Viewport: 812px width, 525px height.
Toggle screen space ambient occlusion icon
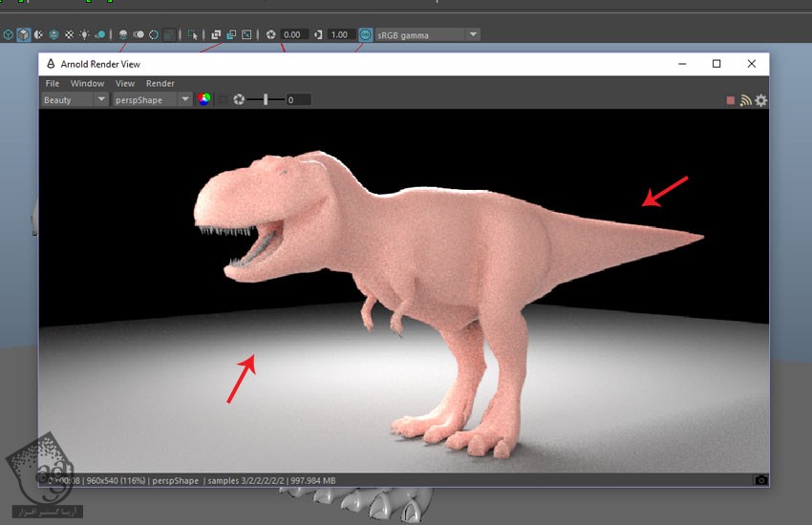pos(123,34)
